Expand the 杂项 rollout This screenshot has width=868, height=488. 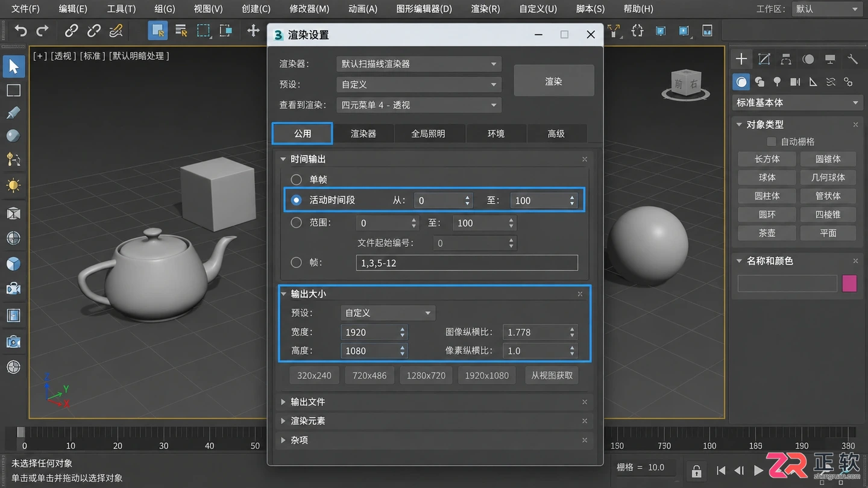click(283, 440)
